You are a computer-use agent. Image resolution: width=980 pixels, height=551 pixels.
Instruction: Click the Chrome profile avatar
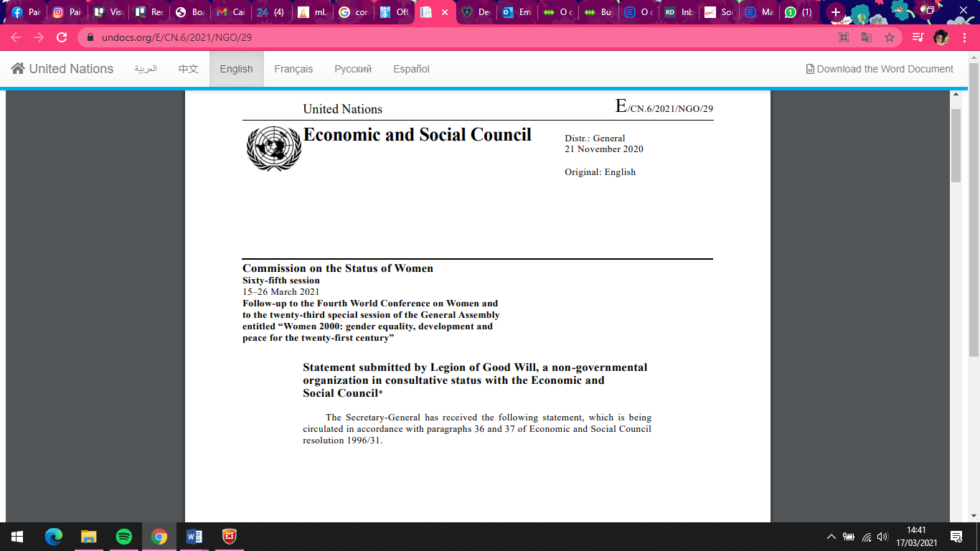941,37
